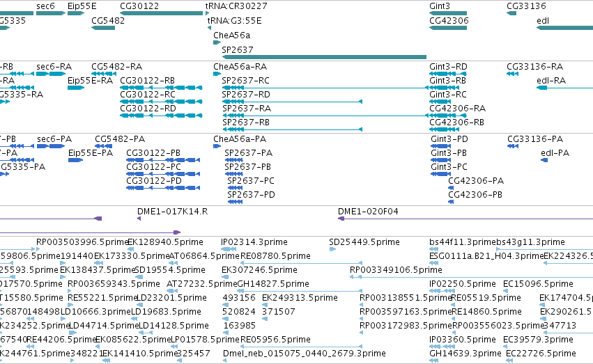The width and height of the screenshot is (593, 364).
Task: Click the Gint3-RD transcript label
Action: click(x=448, y=66)
